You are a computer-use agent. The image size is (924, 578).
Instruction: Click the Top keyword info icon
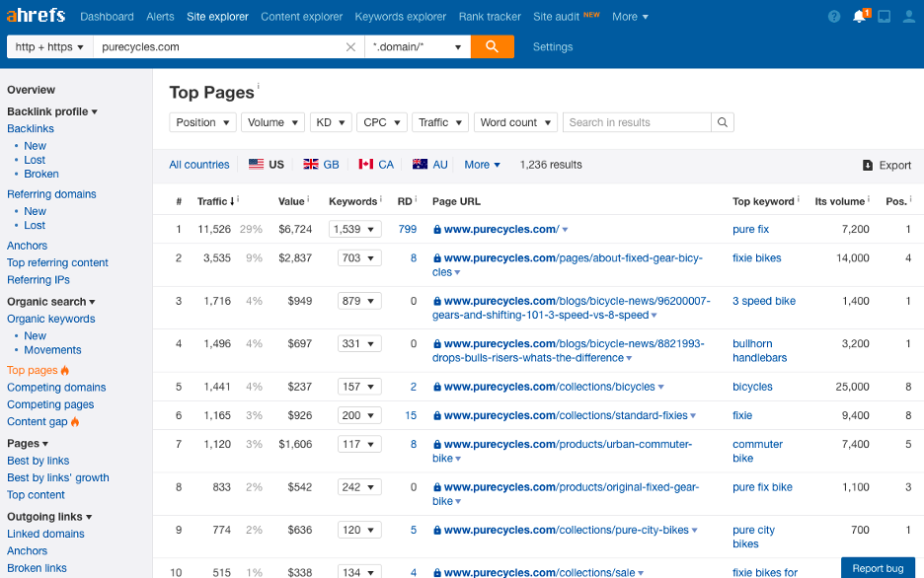pyautogui.click(x=798, y=199)
